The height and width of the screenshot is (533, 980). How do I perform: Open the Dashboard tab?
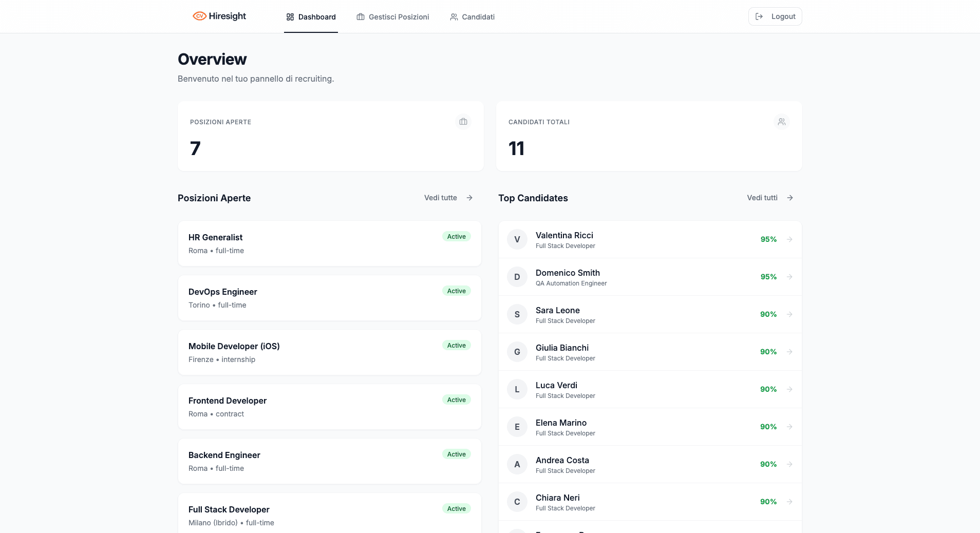click(311, 17)
